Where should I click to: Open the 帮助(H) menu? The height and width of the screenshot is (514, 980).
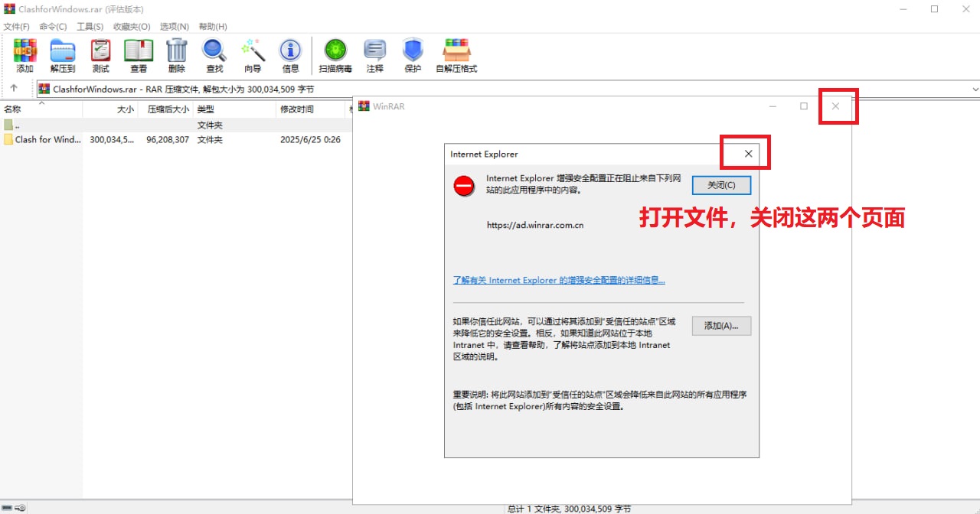[x=212, y=27]
